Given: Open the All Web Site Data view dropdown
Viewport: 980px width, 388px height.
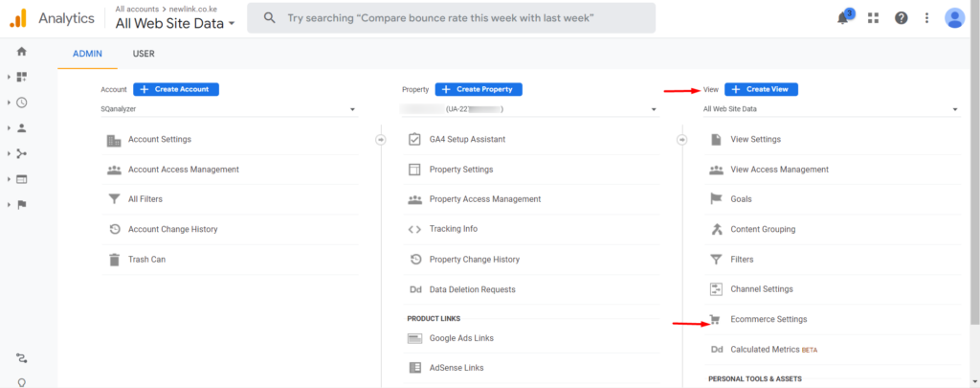Looking at the screenshot, I should click(832, 109).
